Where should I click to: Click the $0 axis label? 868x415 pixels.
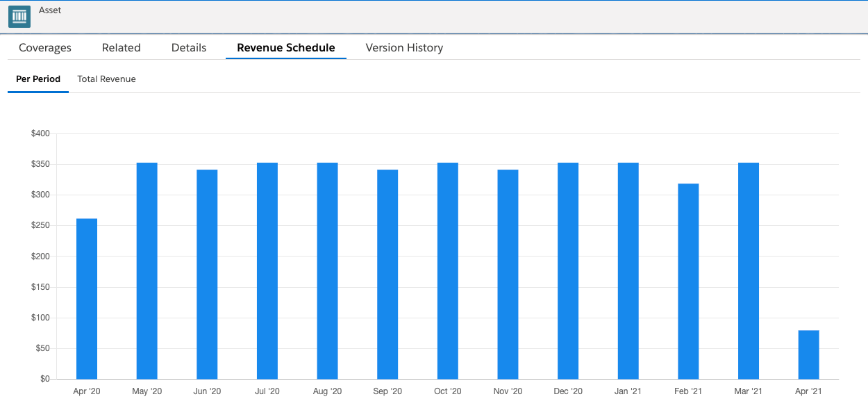tap(44, 379)
